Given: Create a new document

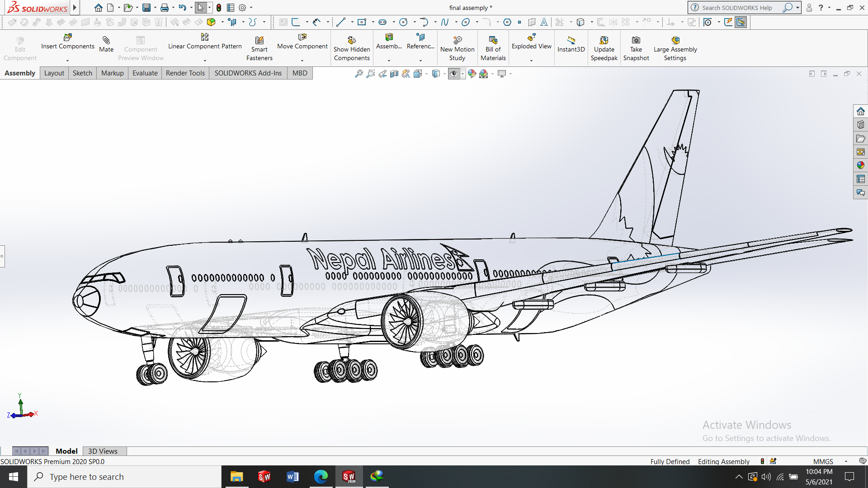Looking at the screenshot, I should pyautogui.click(x=110, y=8).
